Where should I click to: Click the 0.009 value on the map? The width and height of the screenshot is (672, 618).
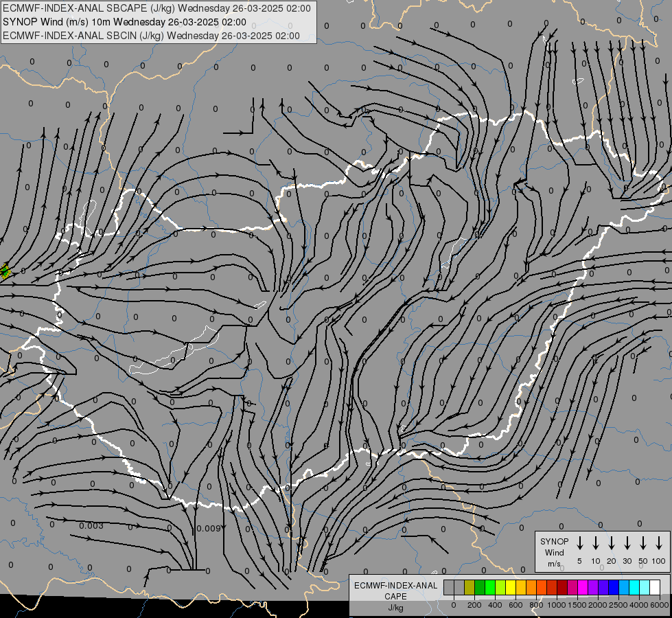(x=209, y=528)
